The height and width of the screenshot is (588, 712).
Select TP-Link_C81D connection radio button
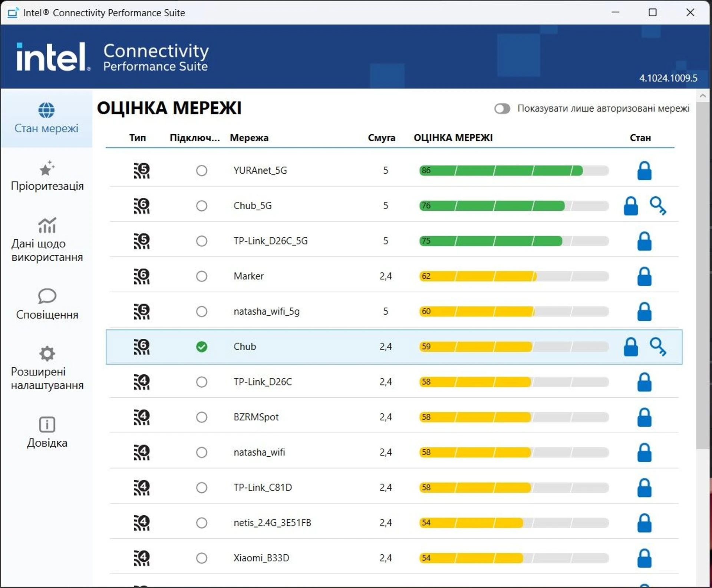point(202,488)
